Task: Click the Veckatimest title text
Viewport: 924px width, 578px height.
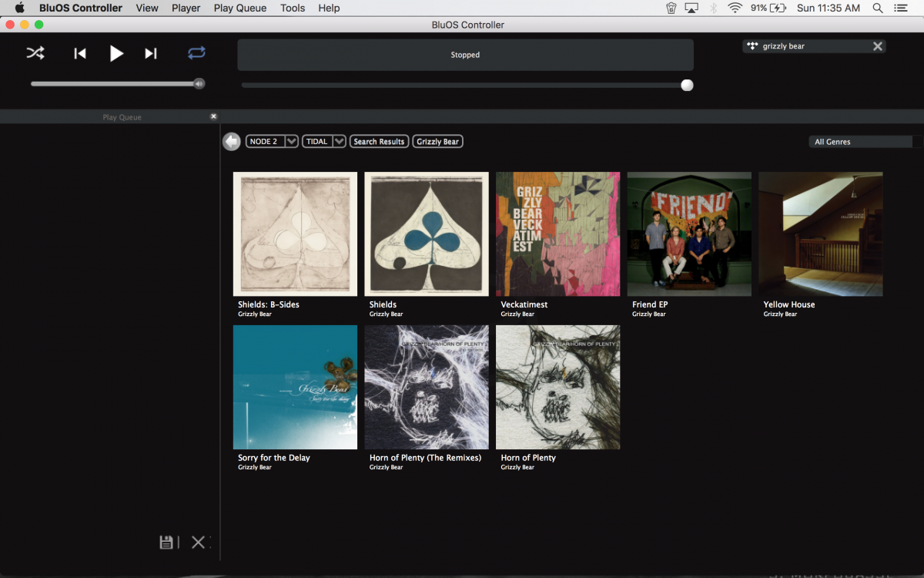Action: point(524,304)
